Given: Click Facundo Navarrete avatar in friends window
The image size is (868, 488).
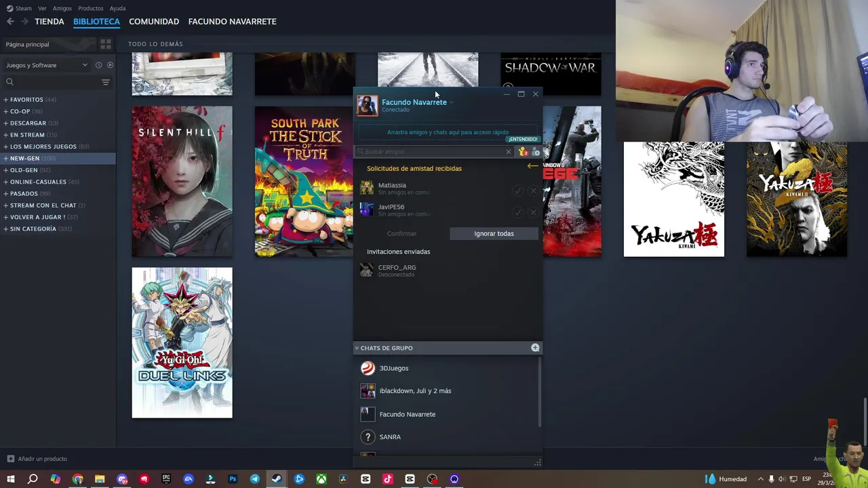Looking at the screenshot, I should 367,106.
